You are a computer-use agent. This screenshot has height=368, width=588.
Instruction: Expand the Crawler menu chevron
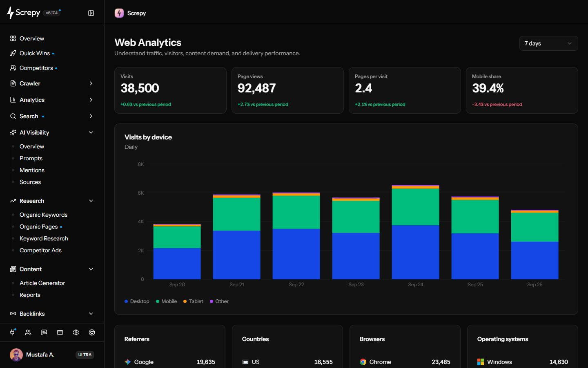91,83
